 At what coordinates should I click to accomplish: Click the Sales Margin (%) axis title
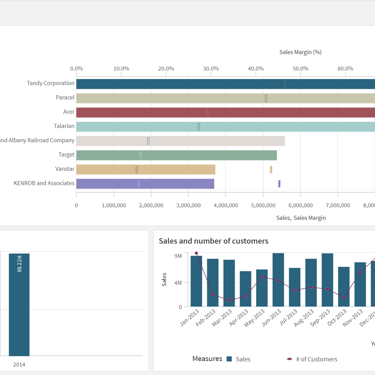coord(300,52)
